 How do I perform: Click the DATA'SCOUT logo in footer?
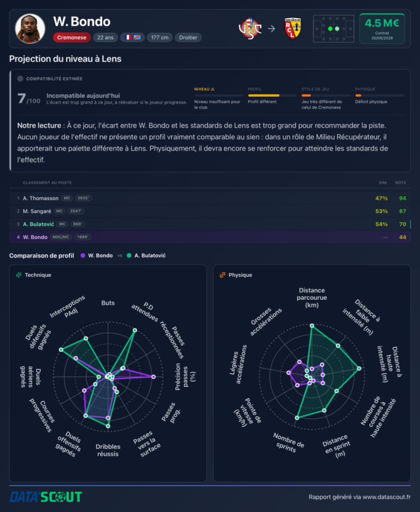click(x=45, y=497)
